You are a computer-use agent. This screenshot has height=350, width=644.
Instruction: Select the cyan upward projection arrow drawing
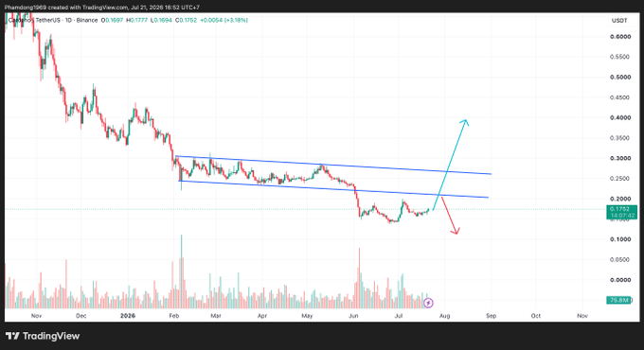click(450, 165)
